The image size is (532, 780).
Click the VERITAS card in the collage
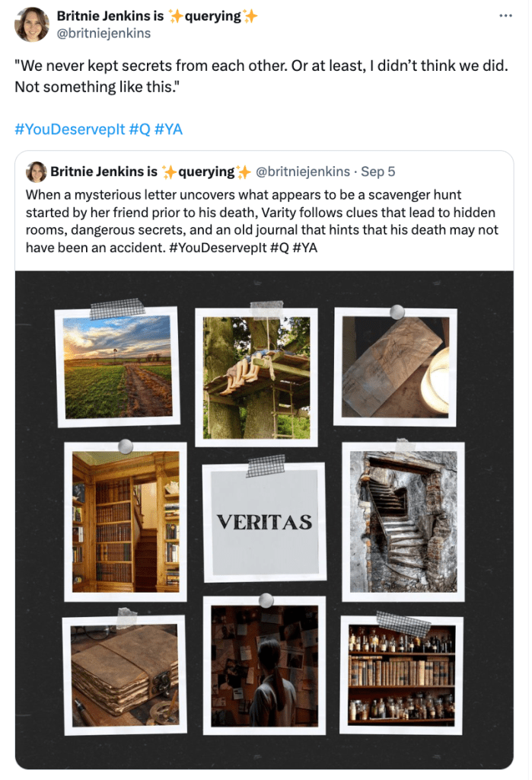(264, 522)
